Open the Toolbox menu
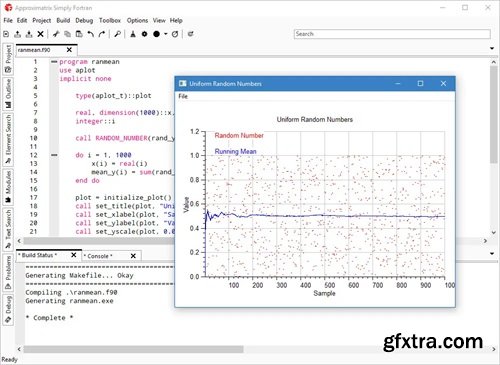Viewport: 500px width, 365px height. click(110, 20)
